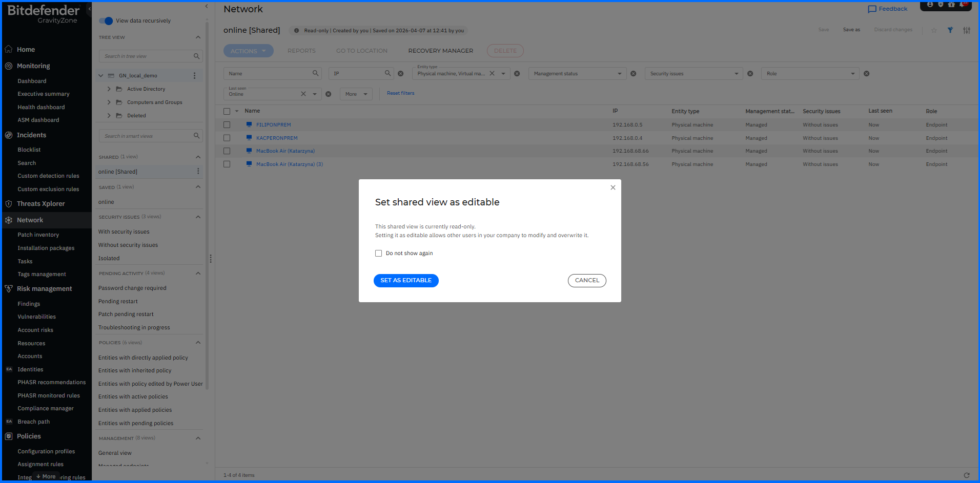Open options menu for online [Shared] view
980x483 pixels.
click(198, 172)
